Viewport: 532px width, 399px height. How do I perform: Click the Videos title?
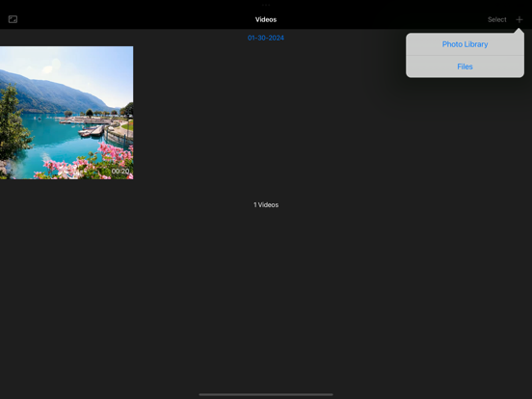tap(266, 19)
